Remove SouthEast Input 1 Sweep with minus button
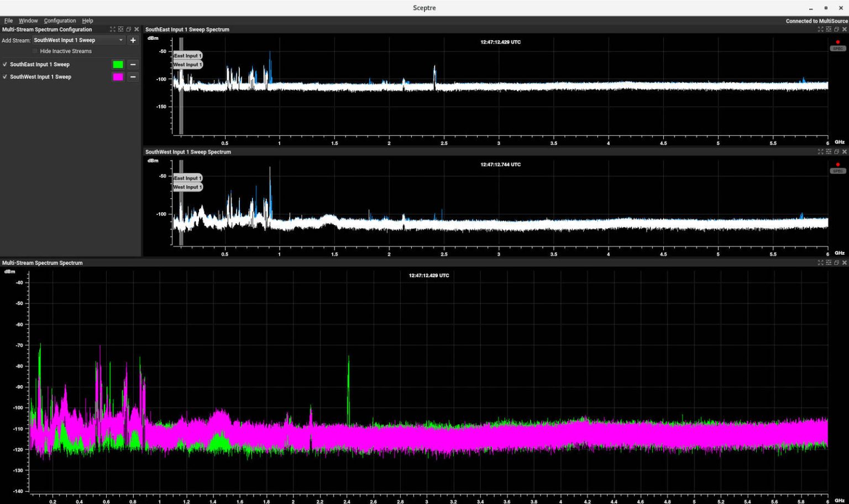 point(133,64)
